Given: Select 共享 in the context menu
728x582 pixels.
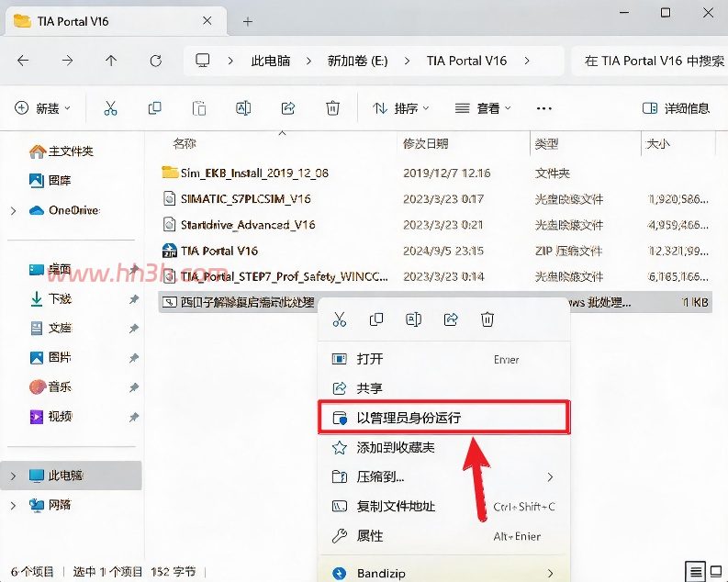Looking at the screenshot, I should pos(443,388).
